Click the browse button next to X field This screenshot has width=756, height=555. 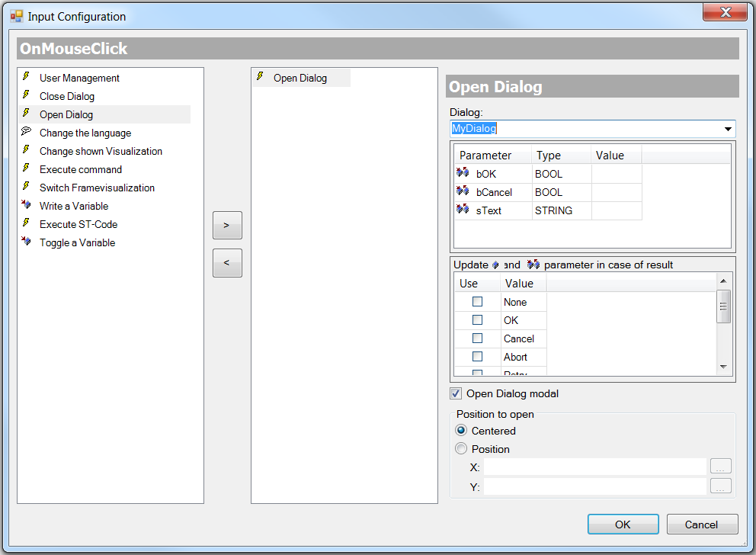coord(720,467)
